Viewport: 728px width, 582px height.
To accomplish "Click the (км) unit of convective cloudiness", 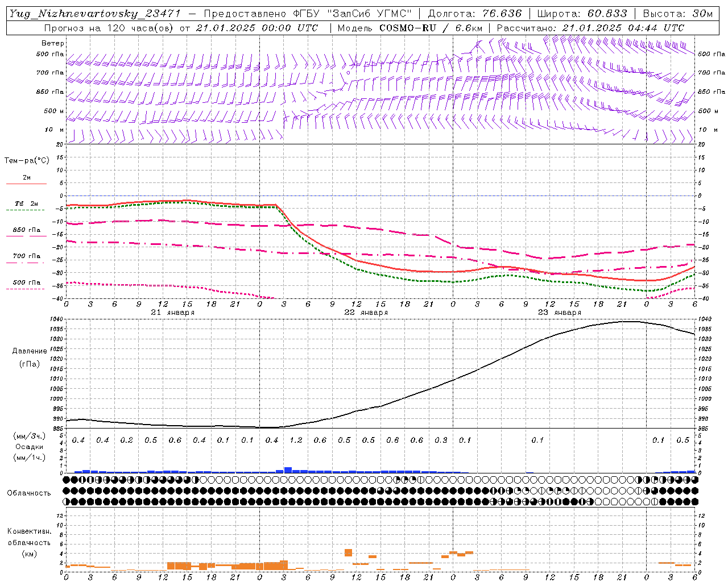I will click(29, 554).
